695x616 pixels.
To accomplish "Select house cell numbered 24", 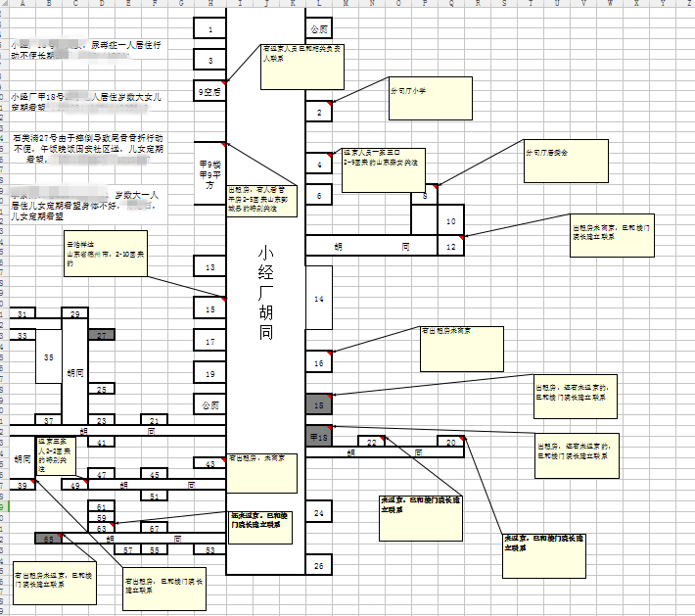I will point(318,512).
